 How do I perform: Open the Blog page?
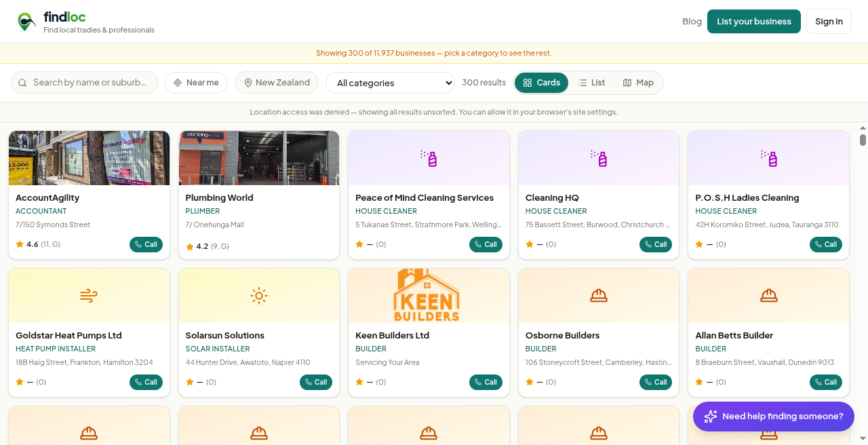pyautogui.click(x=692, y=22)
